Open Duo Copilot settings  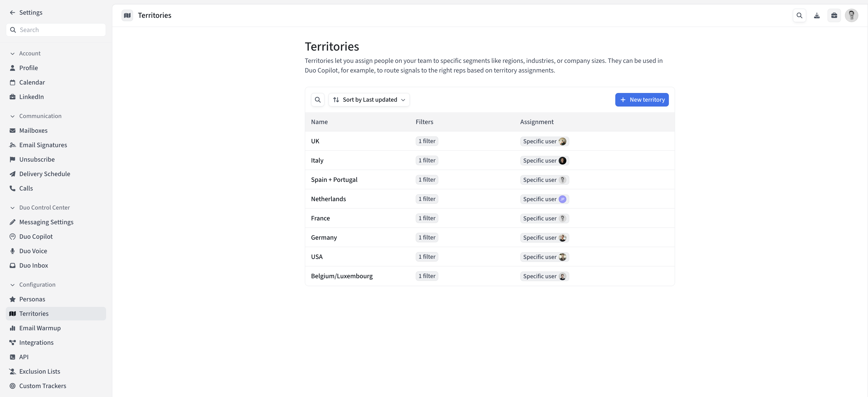[x=36, y=236]
